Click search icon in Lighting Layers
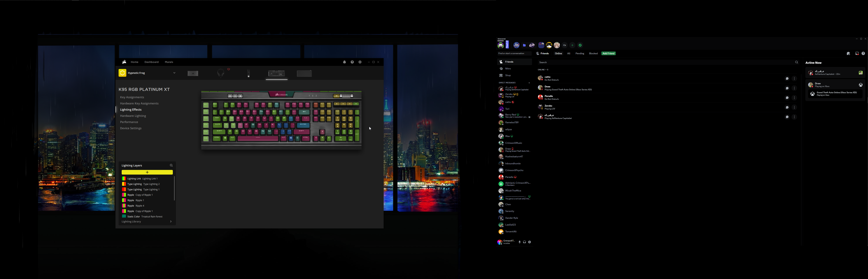868x279 pixels. [x=171, y=165]
